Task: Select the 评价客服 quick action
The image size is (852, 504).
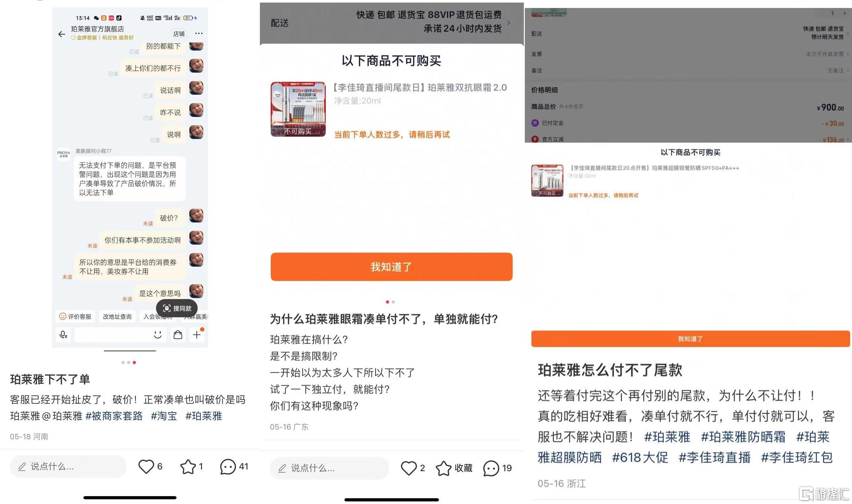Action: (75, 317)
